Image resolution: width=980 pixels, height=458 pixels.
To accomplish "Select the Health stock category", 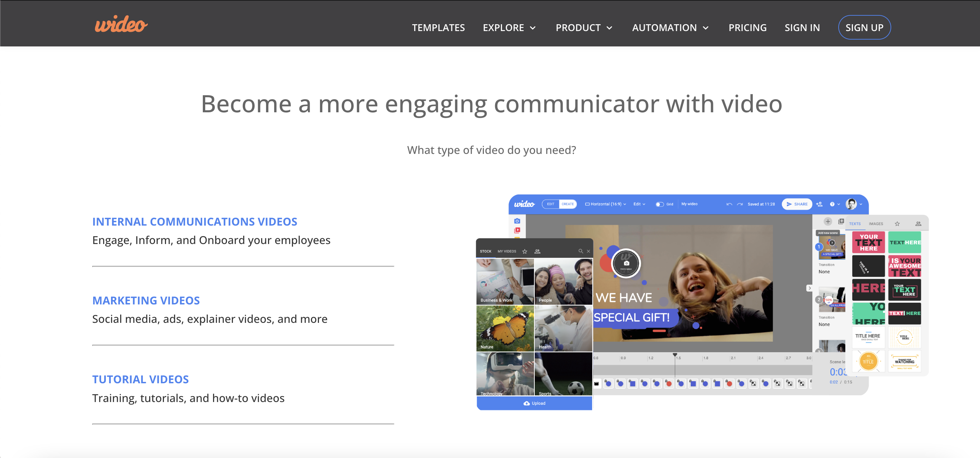I will click(563, 328).
